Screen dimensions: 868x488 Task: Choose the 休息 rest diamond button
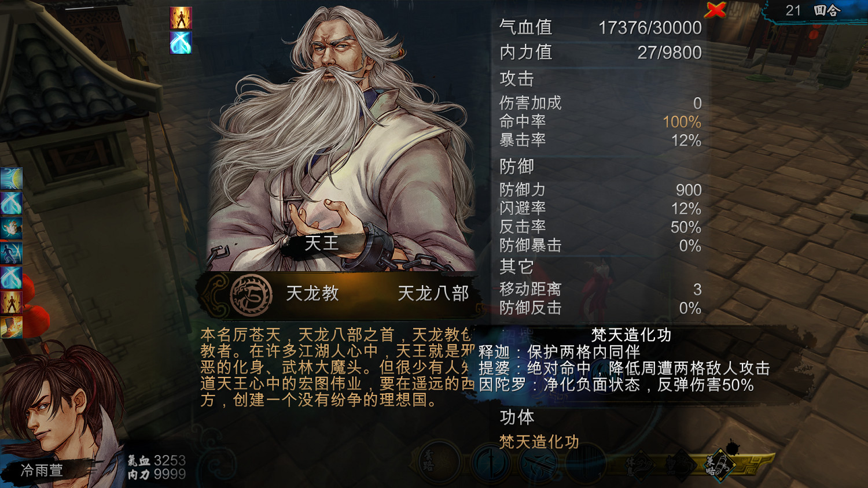point(641,465)
